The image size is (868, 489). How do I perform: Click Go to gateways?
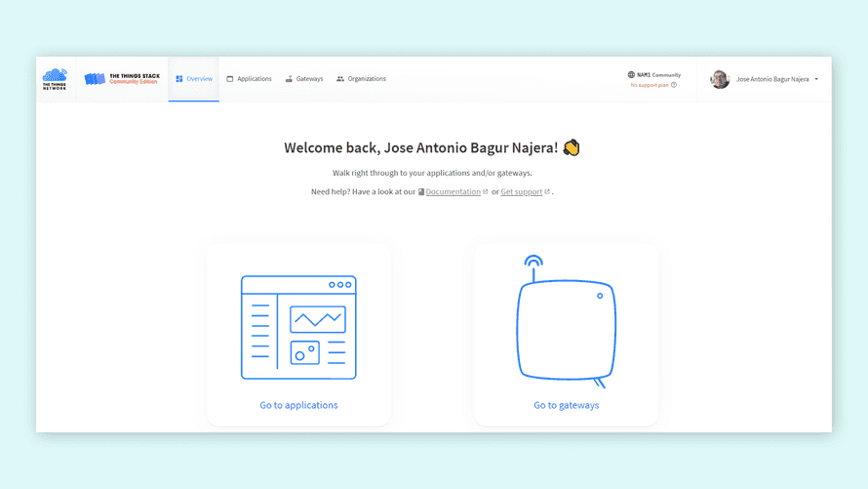(x=567, y=405)
